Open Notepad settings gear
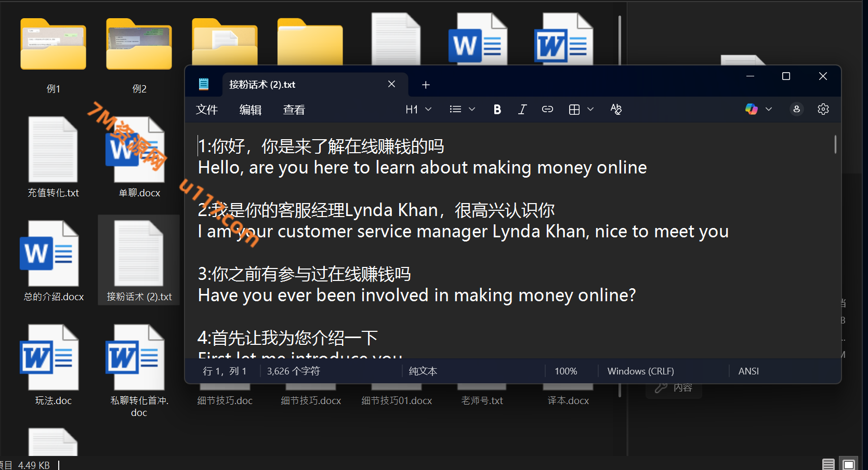This screenshot has height=470, width=868. tap(823, 109)
